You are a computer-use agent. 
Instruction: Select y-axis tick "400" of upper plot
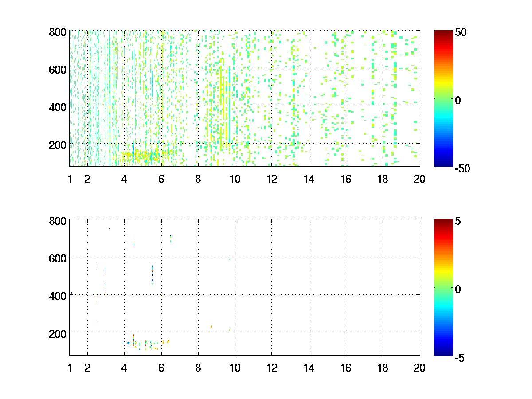(x=58, y=107)
